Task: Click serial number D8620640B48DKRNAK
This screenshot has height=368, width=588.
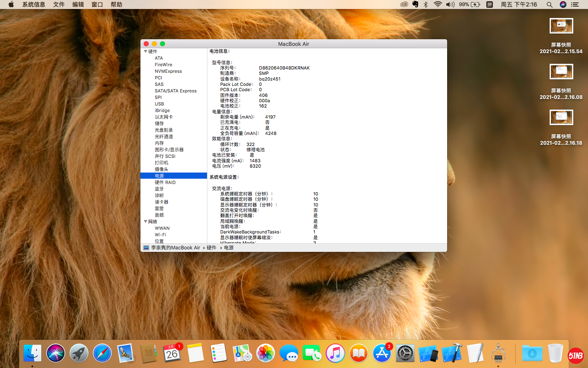Action: pos(284,68)
